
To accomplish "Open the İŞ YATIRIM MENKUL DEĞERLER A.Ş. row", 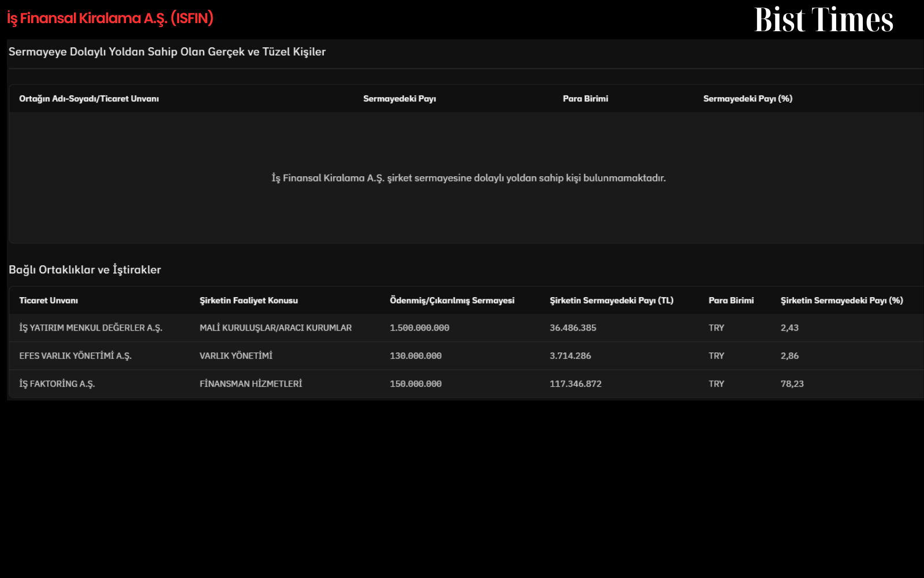I will [466, 328].
